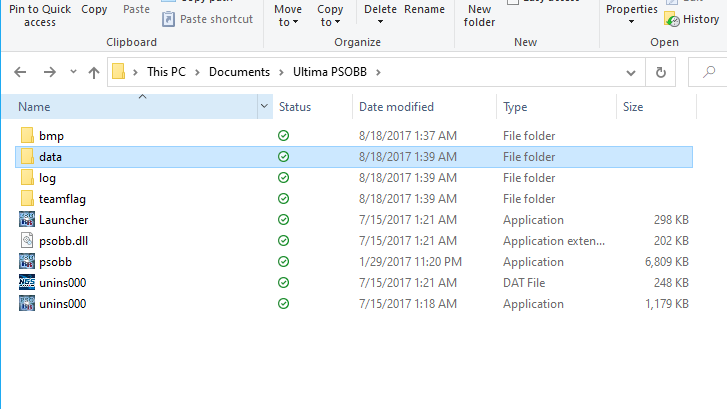Open the Copy to dropdown
Image resolution: width=727 pixels, height=409 pixels.
(x=330, y=15)
